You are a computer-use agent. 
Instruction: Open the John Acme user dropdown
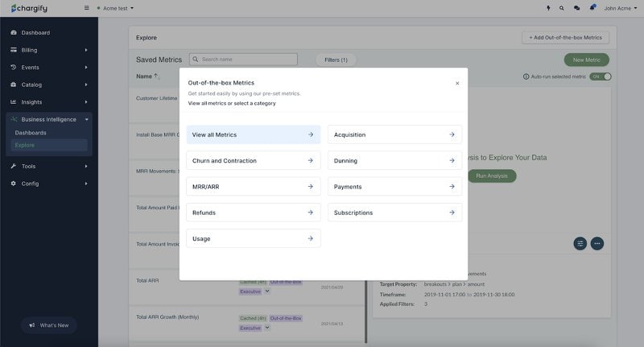[620, 8]
